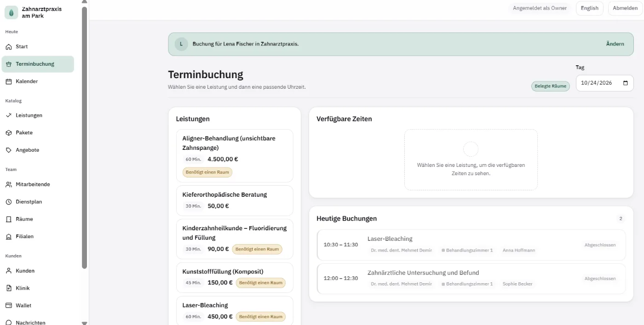Open the 12:00 – 12:30 Zahnärztliche Untersuchung booking
The image size is (644, 325).
pos(471,279)
